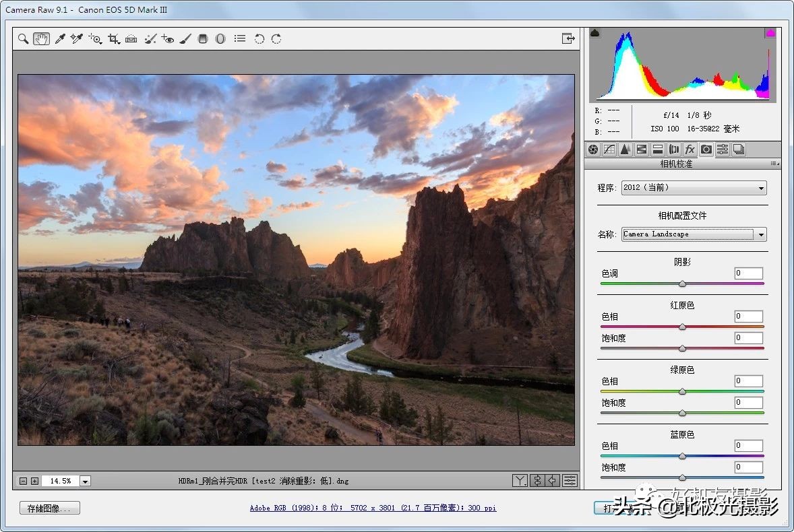This screenshot has height=532, width=794.
Task: Switch to the Tone Curve panel tab
Action: [609, 149]
